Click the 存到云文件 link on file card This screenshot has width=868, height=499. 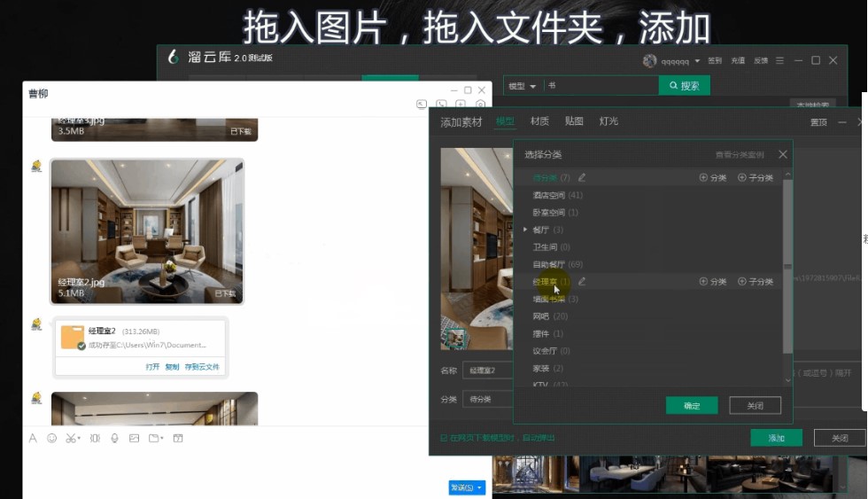[202, 367]
